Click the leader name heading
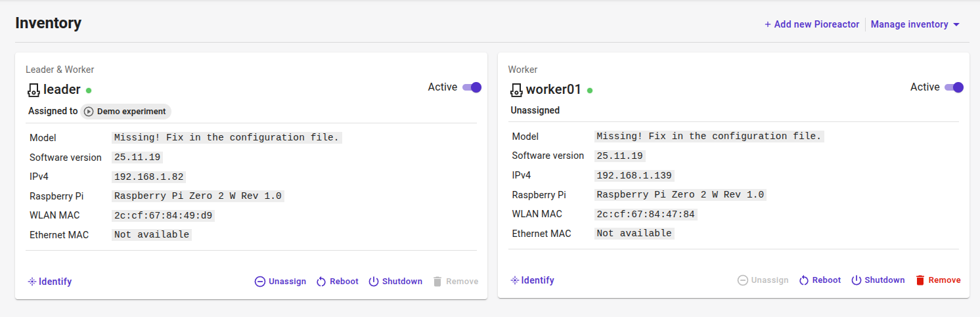Image resolution: width=980 pixels, height=317 pixels. pyautogui.click(x=62, y=90)
